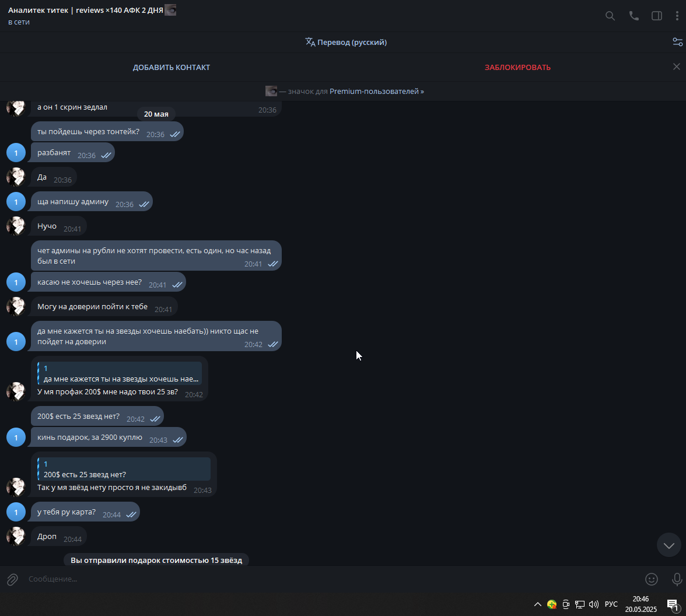Open the Windows notification center icon

pyautogui.click(x=673, y=604)
